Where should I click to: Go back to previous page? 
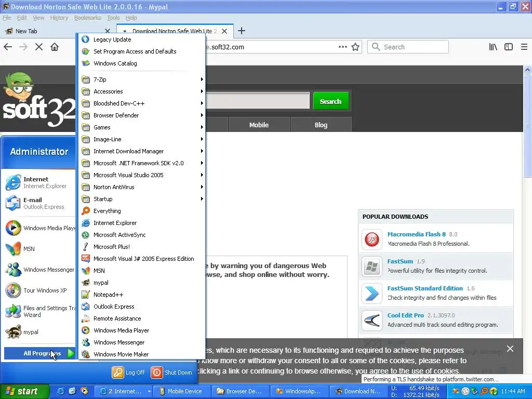[x=8, y=47]
